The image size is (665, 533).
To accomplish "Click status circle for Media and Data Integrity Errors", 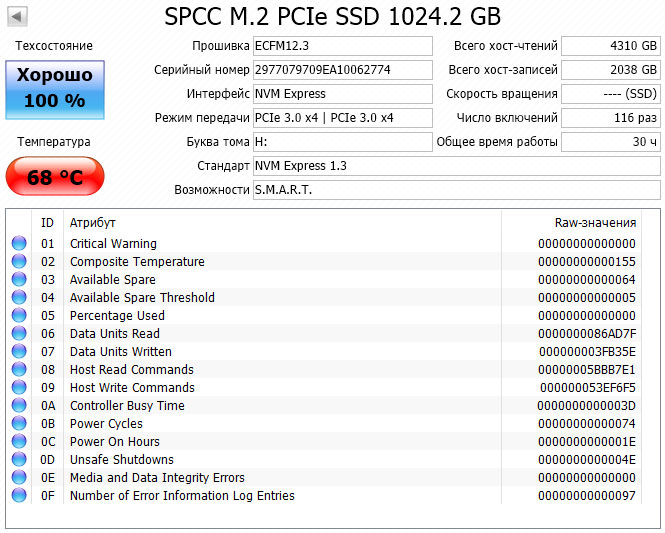I will click(19, 477).
